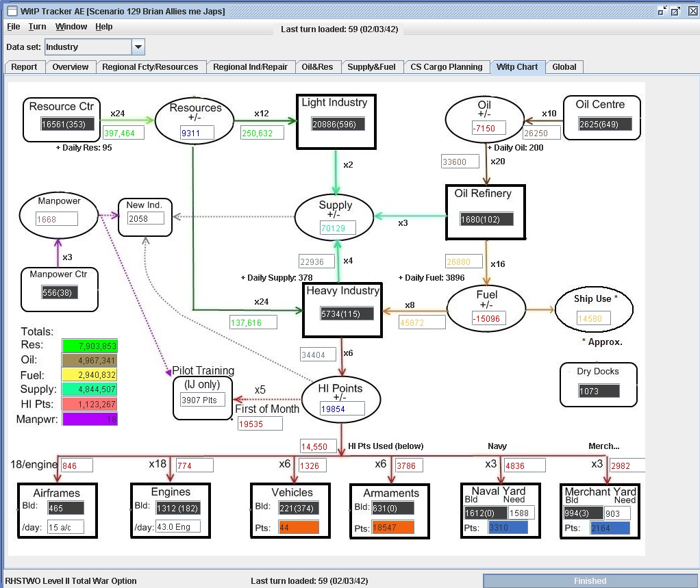Click heavy industry input value 137,616
The width and height of the screenshot is (700, 588).
[x=253, y=322]
